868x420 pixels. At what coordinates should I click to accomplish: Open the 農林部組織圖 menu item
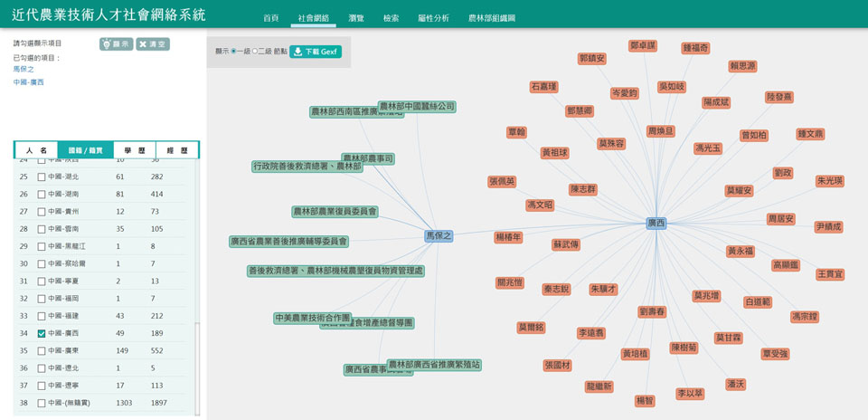[x=492, y=18]
